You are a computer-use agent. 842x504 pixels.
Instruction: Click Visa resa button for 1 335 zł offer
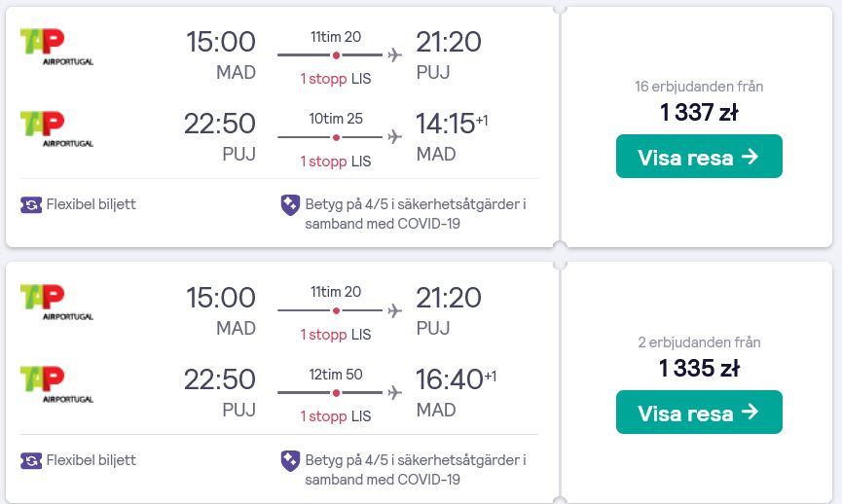point(699,413)
